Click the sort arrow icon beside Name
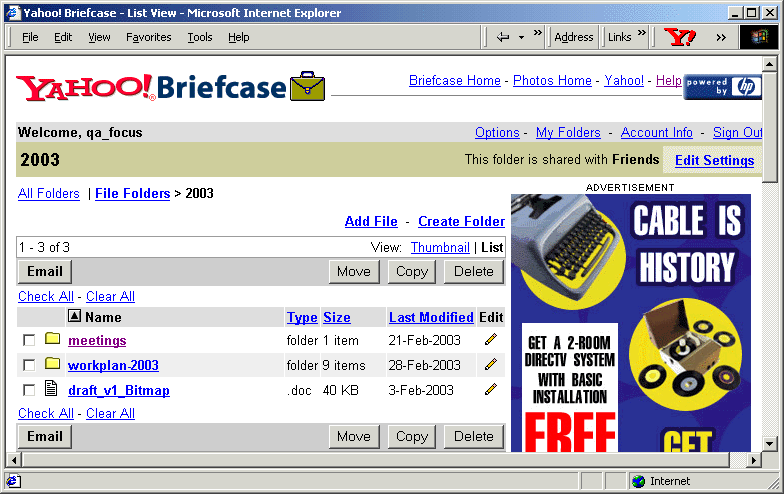 coord(74,316)
